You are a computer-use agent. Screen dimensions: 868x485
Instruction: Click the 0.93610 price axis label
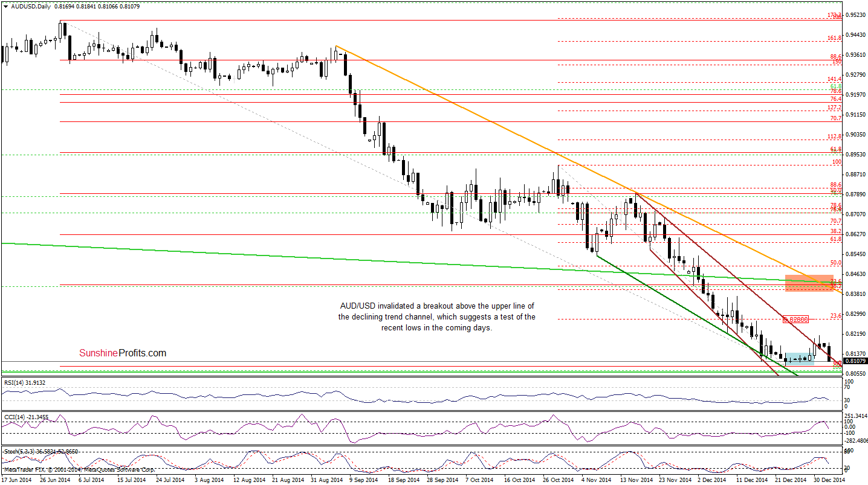tap(855, 54)
